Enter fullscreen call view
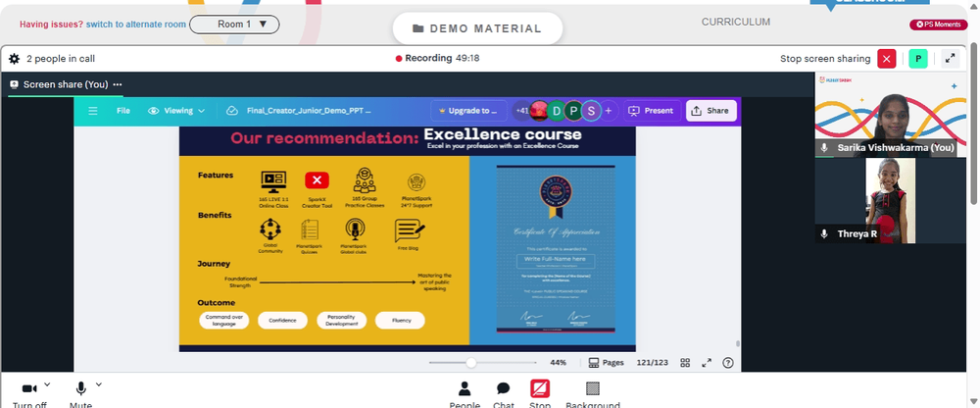This screenshot has height=408, width=980. [950, 59]
